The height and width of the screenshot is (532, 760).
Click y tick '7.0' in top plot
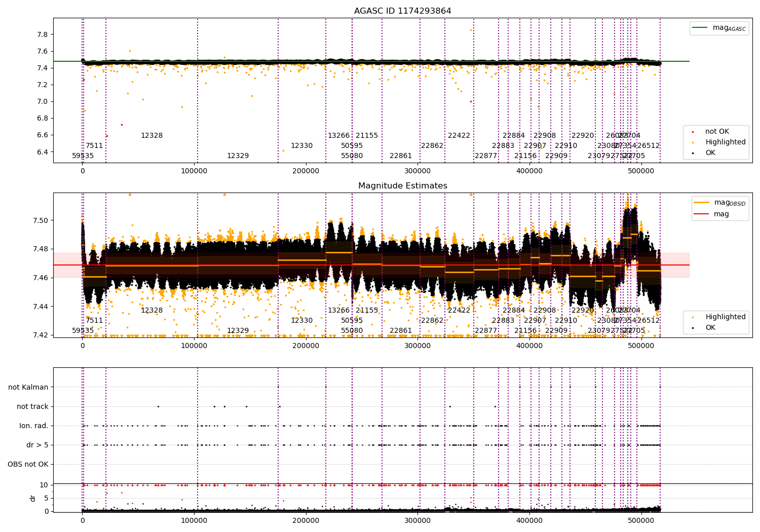[x=43, y=102]
